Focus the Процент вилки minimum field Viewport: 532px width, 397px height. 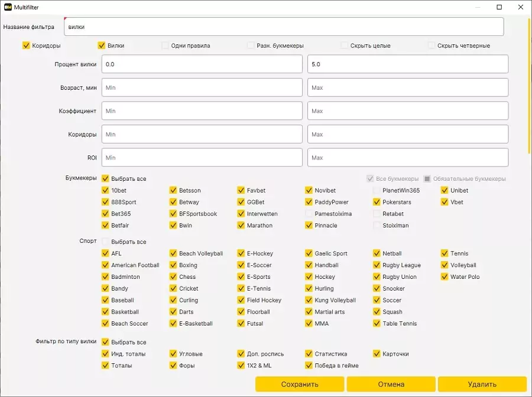(x=202, y=64)
